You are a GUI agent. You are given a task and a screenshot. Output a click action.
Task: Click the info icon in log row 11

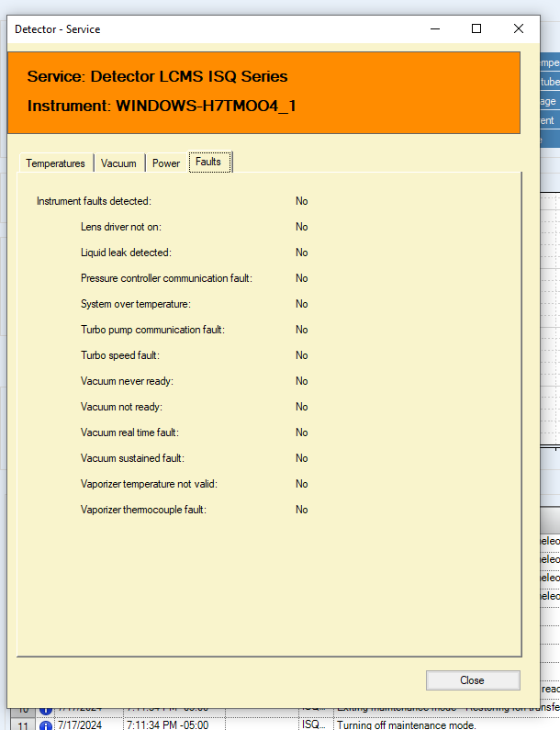(x=46, y=724)
